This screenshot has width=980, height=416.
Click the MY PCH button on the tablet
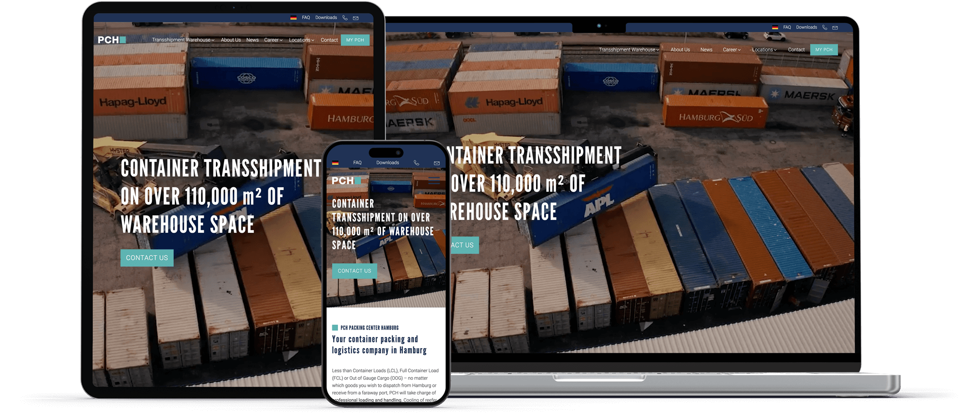[355, 40]
